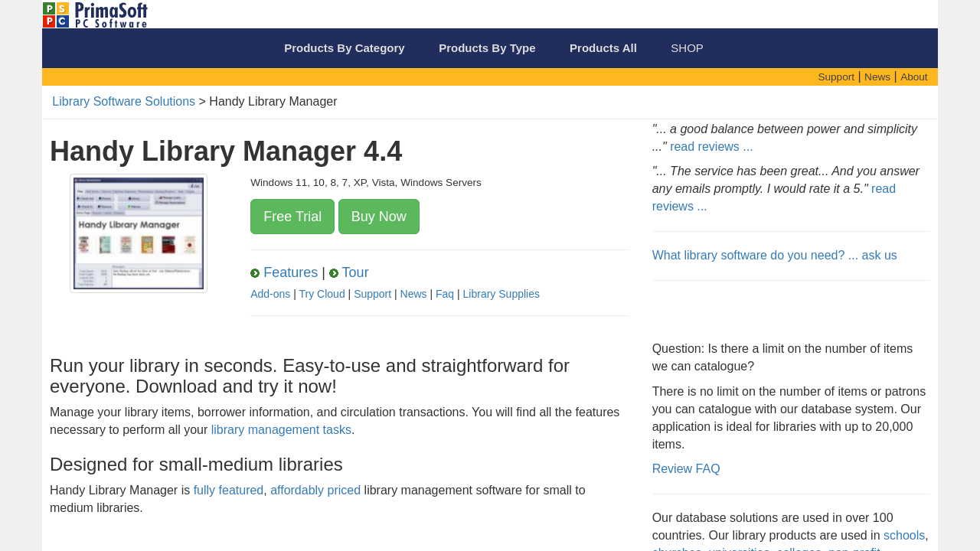
Task: Follow the 'affordably priced' link
Action: (x=315, y=491)
